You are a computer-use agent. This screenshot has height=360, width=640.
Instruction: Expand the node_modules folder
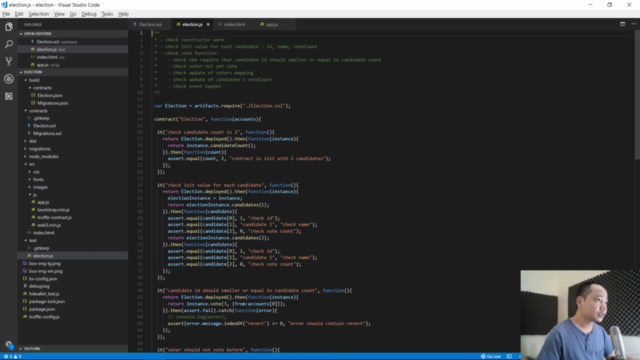pyautogui.click(x=73, y=156)
